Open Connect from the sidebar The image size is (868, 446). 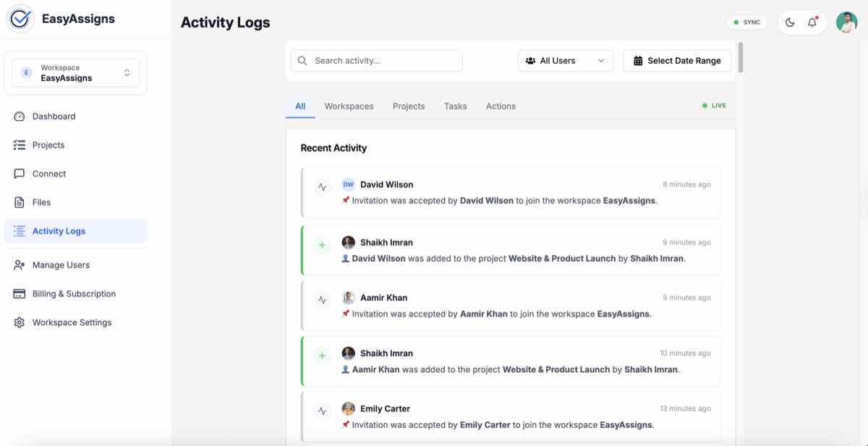[x=48, y=173]
